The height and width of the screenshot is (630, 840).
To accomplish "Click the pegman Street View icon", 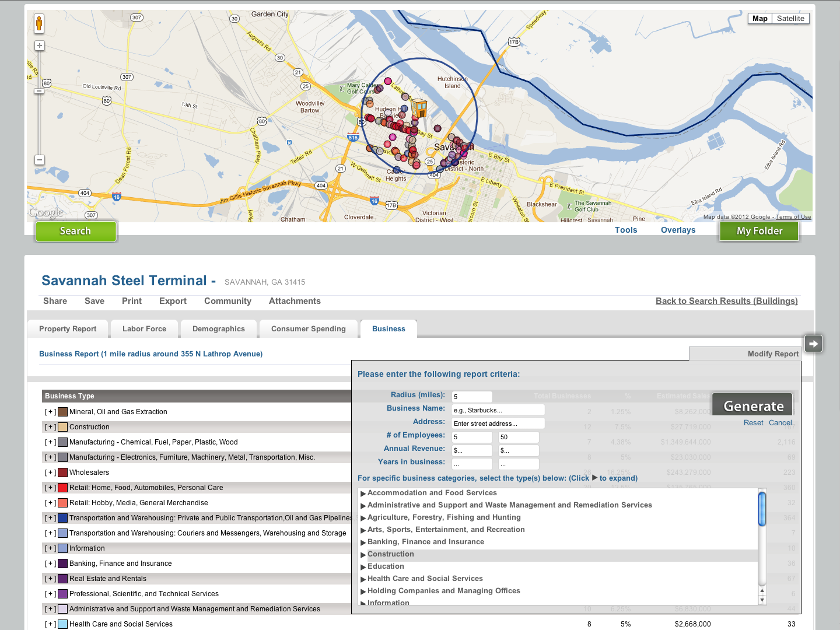I will point(38,24).
